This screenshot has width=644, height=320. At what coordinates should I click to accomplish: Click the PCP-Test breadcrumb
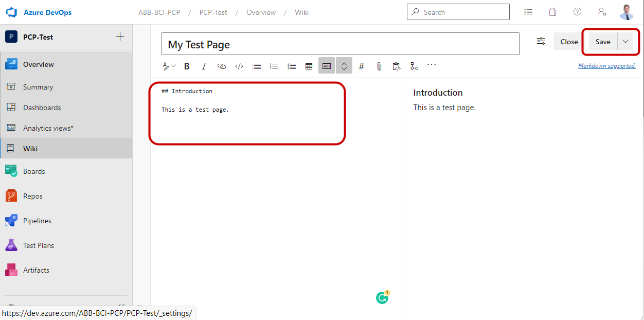click(213, 12)
